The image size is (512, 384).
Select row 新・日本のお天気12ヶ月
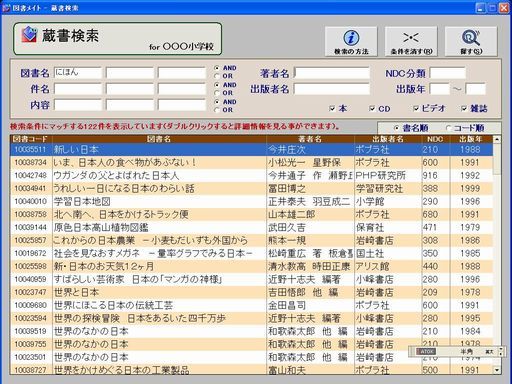tap(251, 266)
